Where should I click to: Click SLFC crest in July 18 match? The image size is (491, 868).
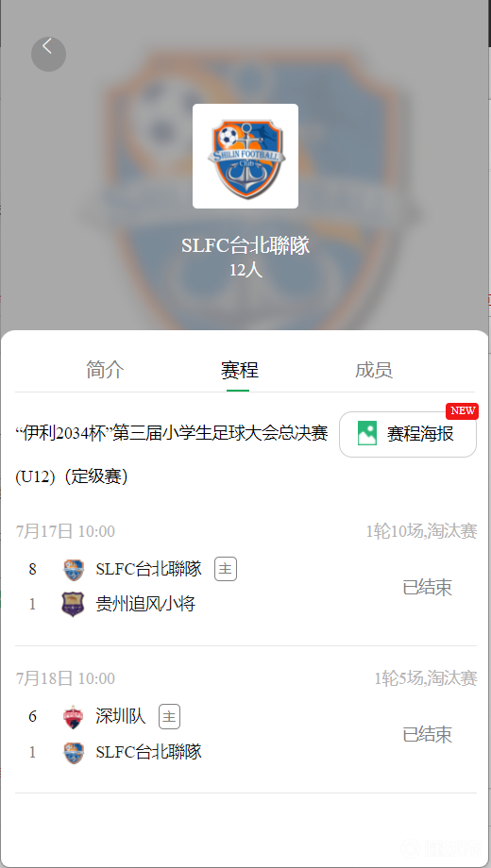(x=73, y=752)
